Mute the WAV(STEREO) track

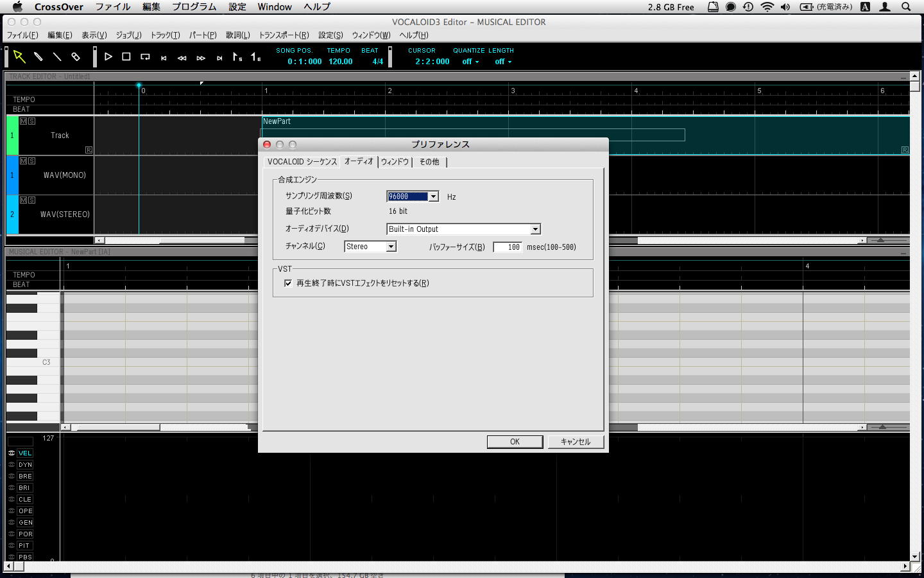click(x=24, y=200)
